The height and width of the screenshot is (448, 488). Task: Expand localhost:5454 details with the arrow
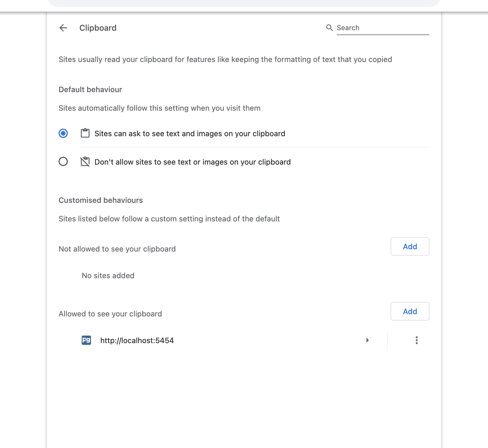click(x=367, y=340)
